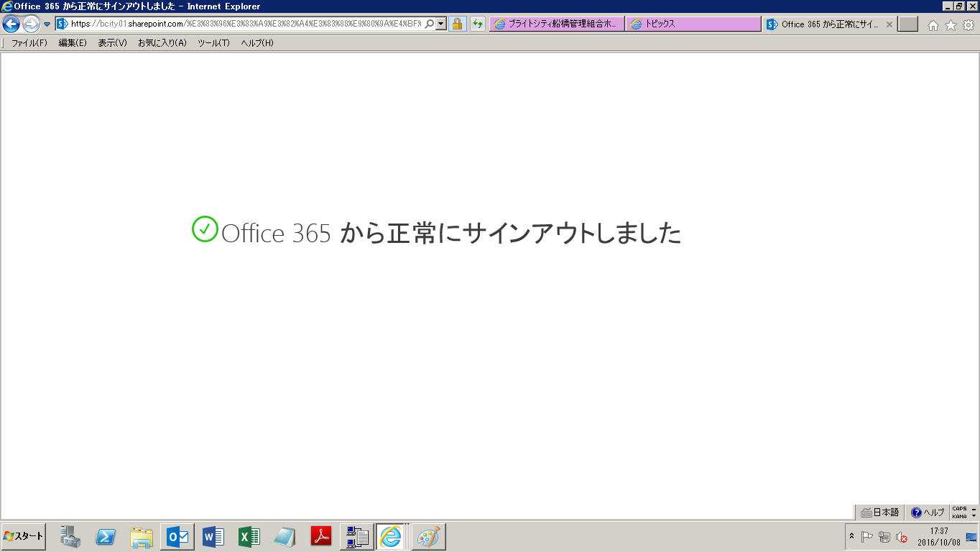This screenshot has height=552, width=980.
Task: Open the network computers taskbar icon
Action: click(357, 537)
